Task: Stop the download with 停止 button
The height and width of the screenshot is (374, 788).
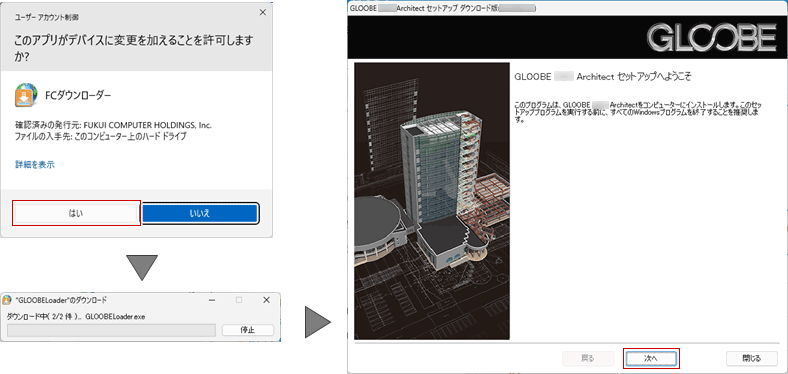Action: 248,330
